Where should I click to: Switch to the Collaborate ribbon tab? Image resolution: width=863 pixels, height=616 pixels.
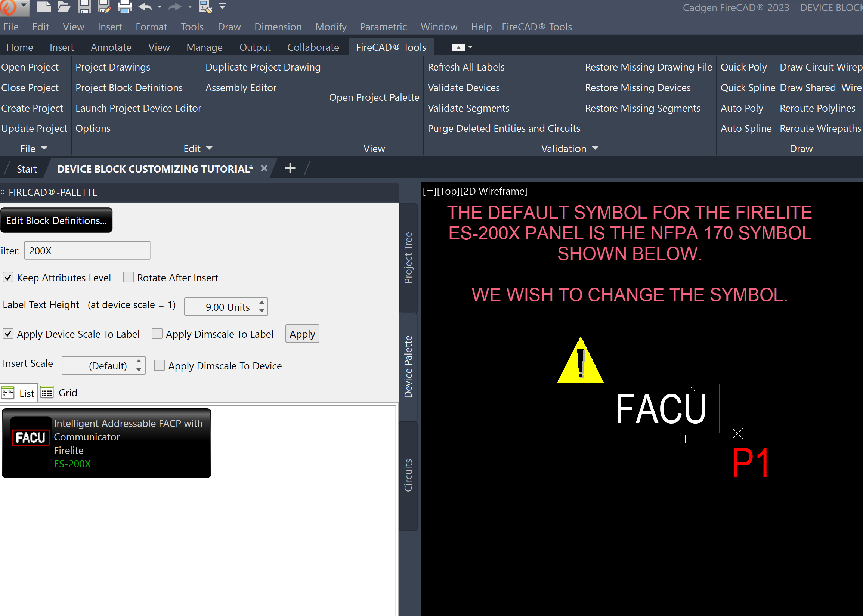click(x=313, y=47)
